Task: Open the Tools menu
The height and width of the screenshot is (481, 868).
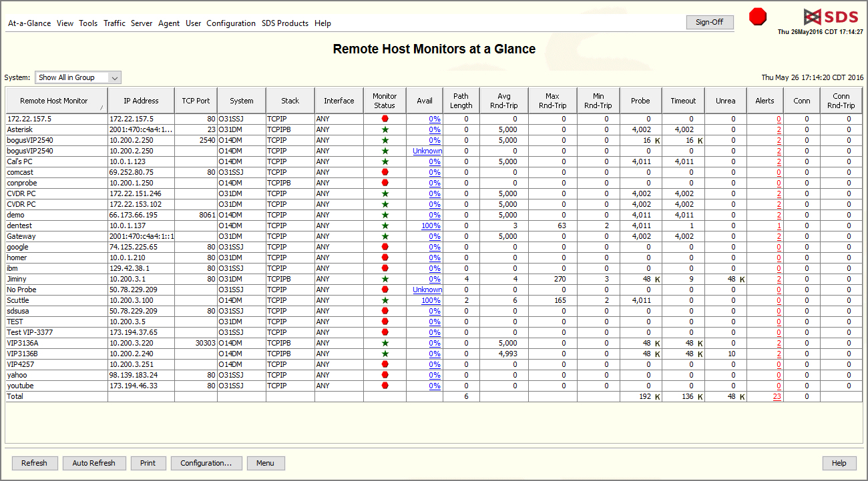Action: pyautogui.click(x=88, y=23)
